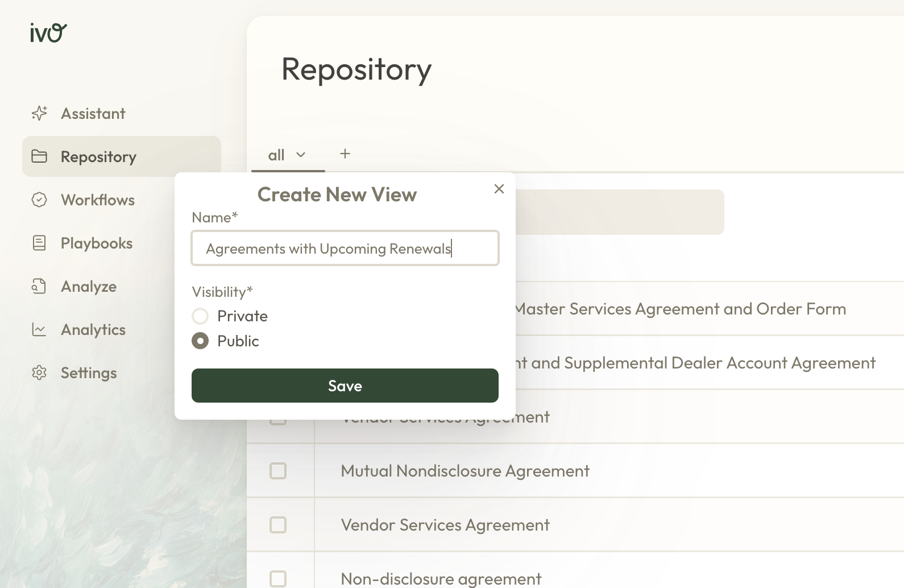Save the new view
The height and width of the screenshot is (588, 904).
tap(345, 386)
